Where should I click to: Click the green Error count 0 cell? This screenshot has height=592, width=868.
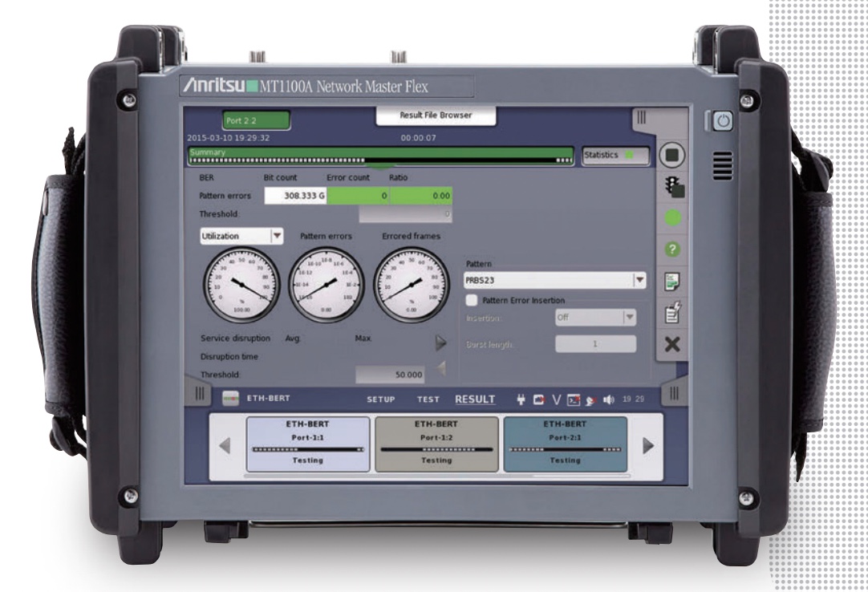pyautogui.click(x=358, y=196)
